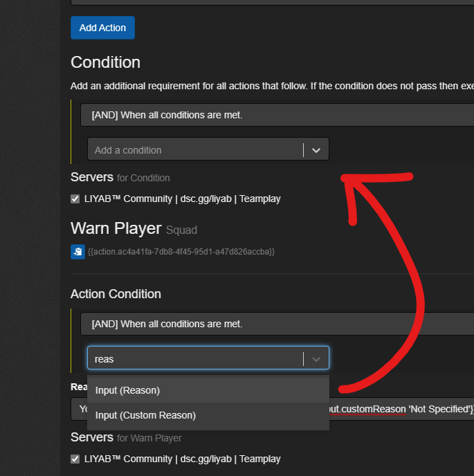Viewport: 474px width, 476px height.
Task: Expand the 'Add a condition' chevron arrow
Action: pyautogui.click(x=316, y=149)
